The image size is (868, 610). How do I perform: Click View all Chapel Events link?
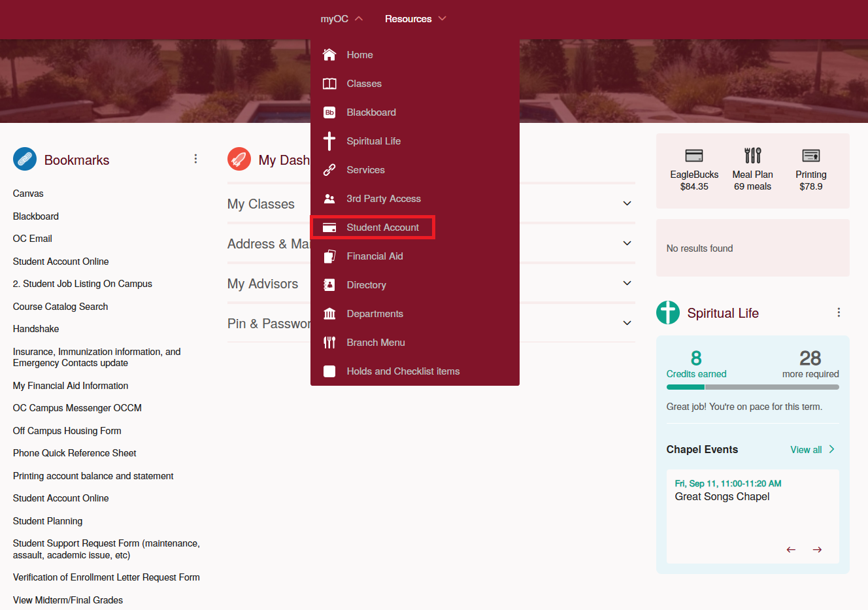pos(812,450)
